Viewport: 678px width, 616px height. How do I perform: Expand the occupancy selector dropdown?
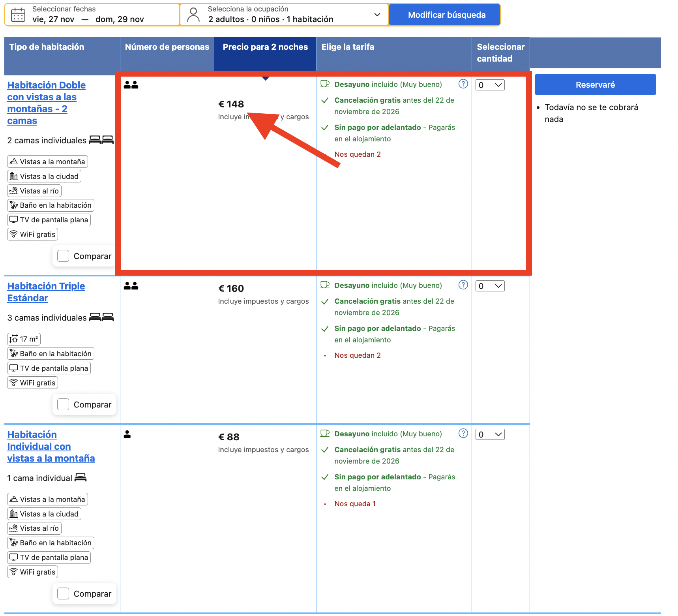tap(284, 15)
